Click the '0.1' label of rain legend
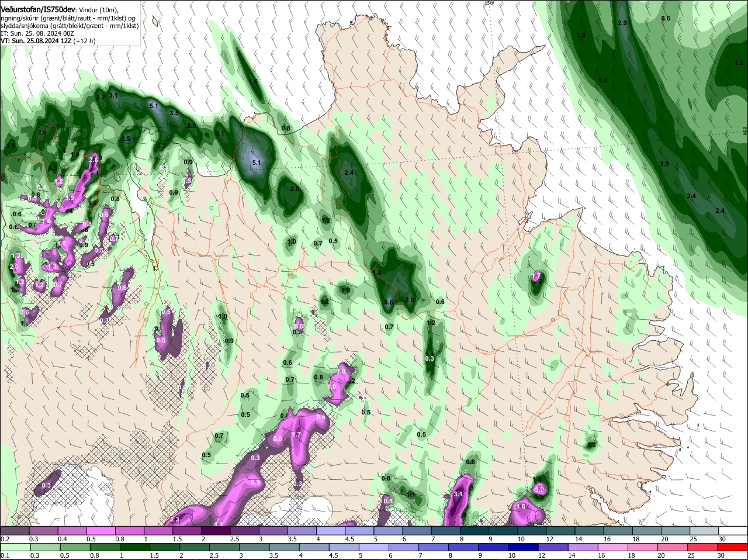This screenshot has width=748, height=560. 5,555
